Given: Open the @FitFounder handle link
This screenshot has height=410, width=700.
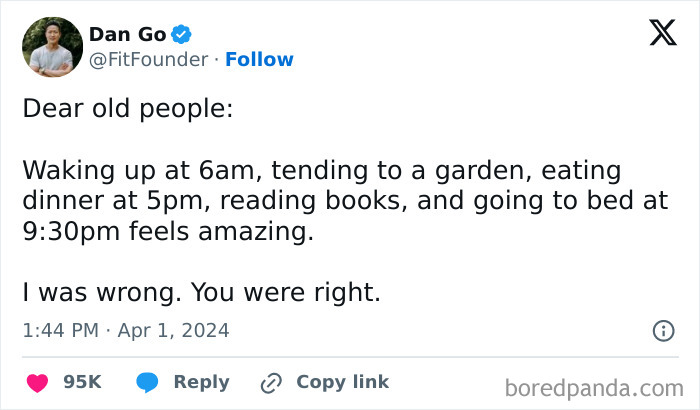Looking at the screenshot, I should click(150, 60).
